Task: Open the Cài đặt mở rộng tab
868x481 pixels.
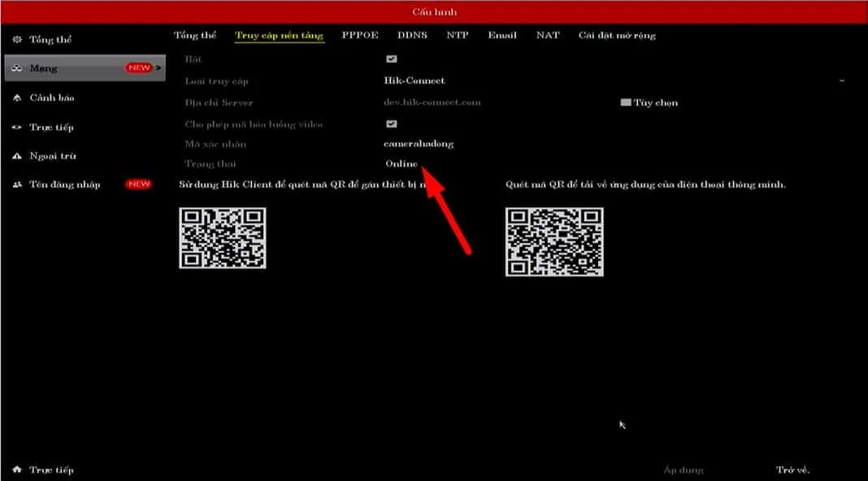Action: [x=617, y=36]
